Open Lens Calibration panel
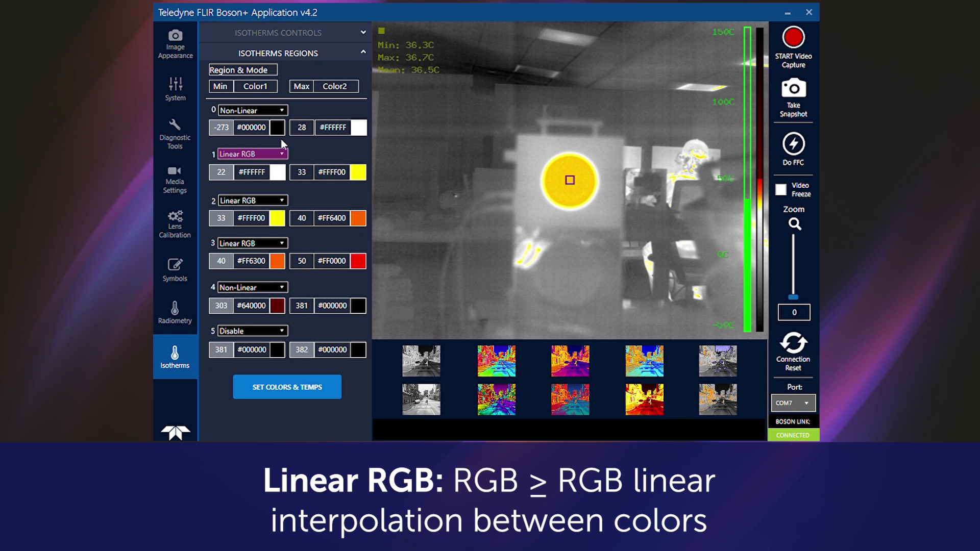Image resolution: width=980 pixels, height=551 pixels. point(175,224)
